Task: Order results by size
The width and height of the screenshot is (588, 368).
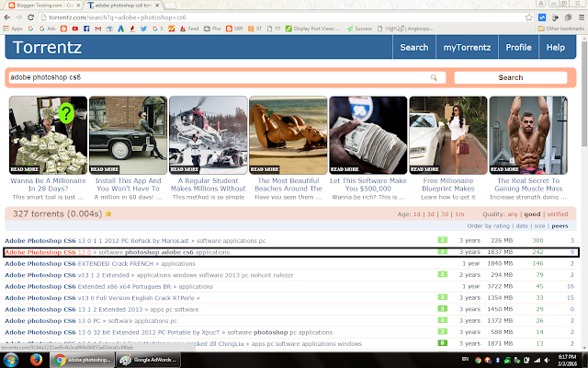Action: coord(539,226)
